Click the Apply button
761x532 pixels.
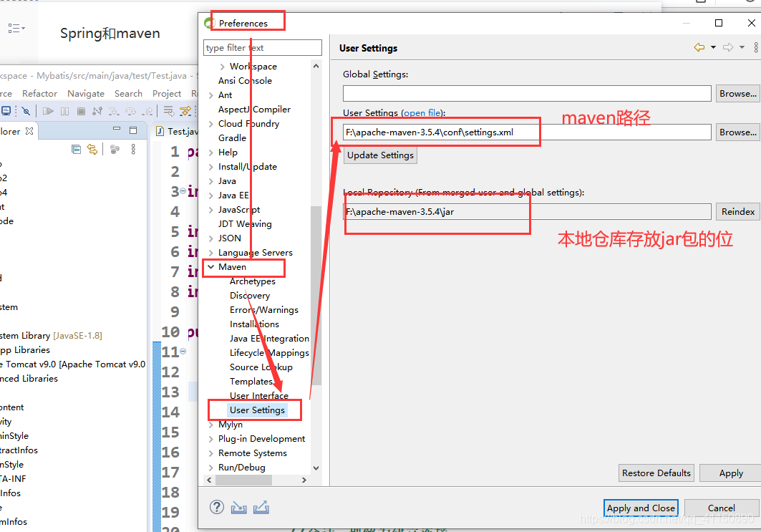coord(730,473)
